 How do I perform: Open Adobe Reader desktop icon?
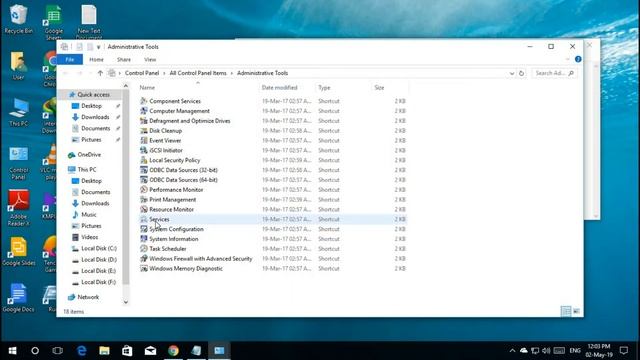[x=18, y=207]
